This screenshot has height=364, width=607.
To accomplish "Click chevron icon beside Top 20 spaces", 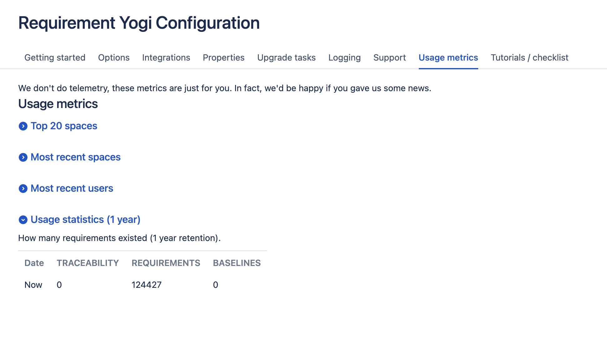I will (x=23, y=126).
